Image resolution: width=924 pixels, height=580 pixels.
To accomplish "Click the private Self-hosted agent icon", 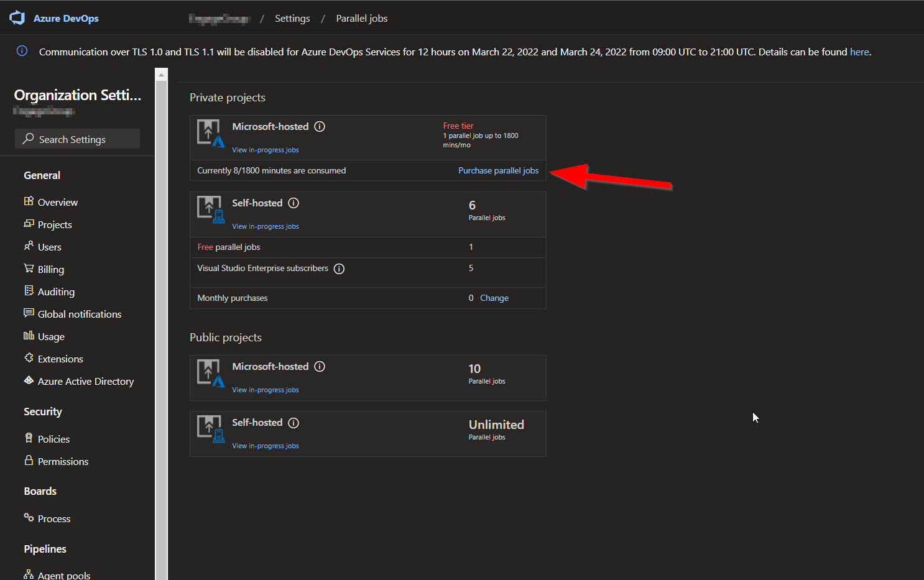I will (x=211, y=209).
